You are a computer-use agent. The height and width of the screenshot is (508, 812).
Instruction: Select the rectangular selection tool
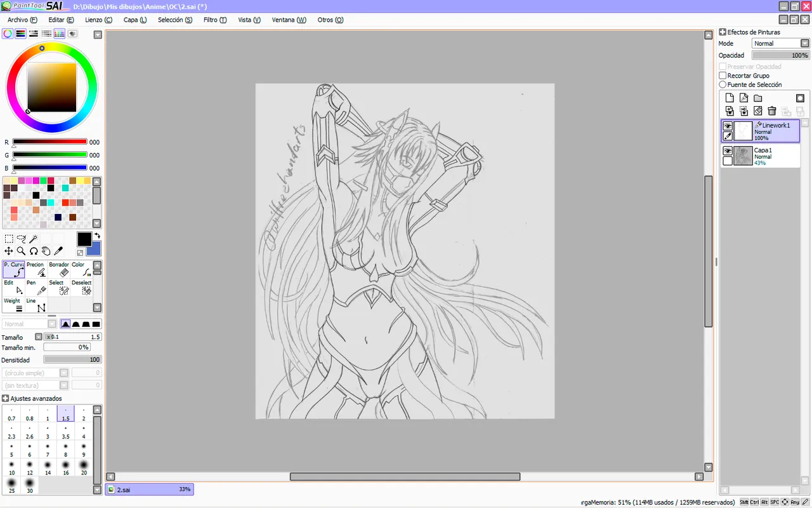[9, 239]
